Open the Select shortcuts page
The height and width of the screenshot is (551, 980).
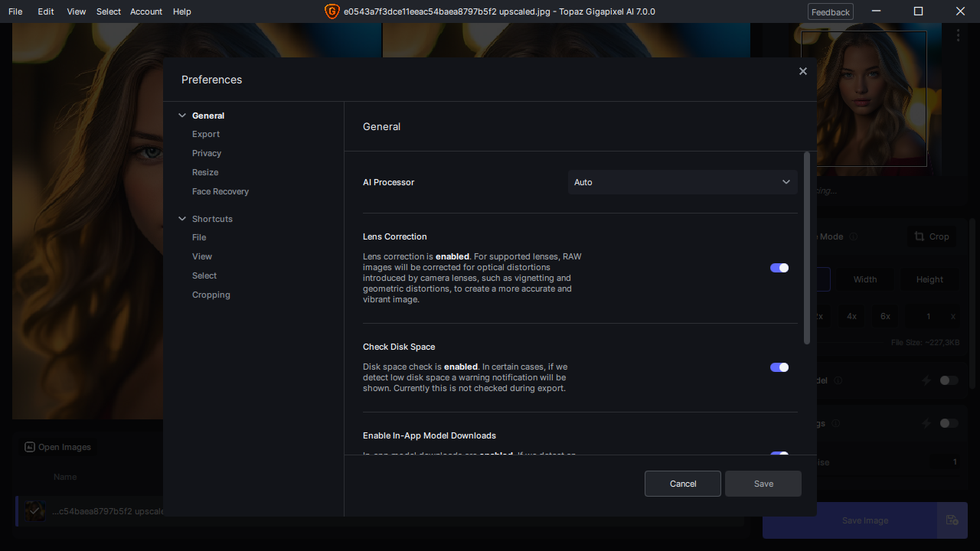click(204, 275)
